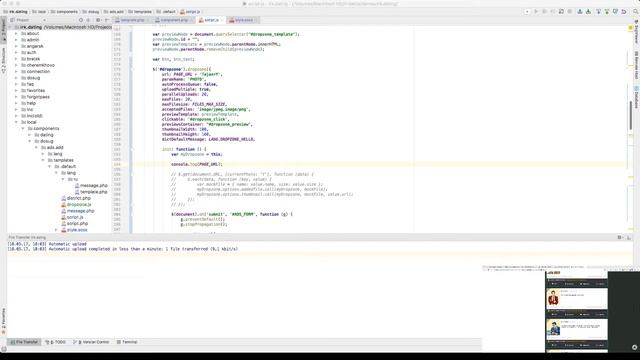Expand the about folder

(16, 33)
